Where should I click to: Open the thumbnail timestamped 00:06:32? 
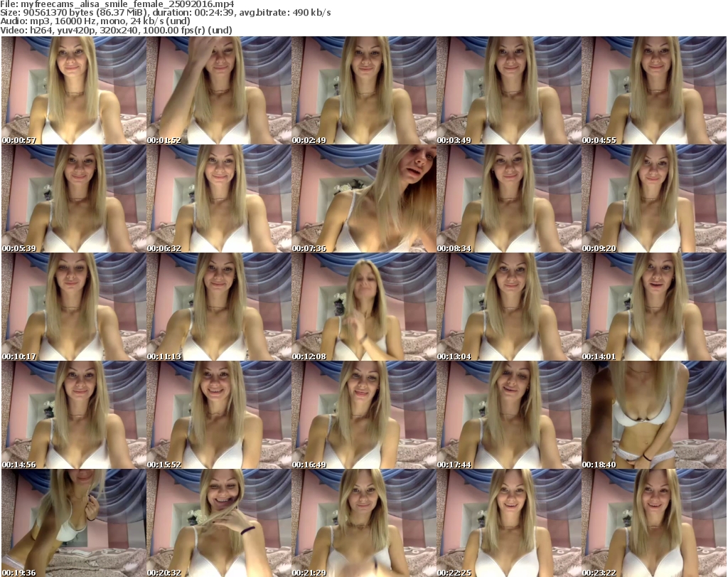click(x=219, y=198)
